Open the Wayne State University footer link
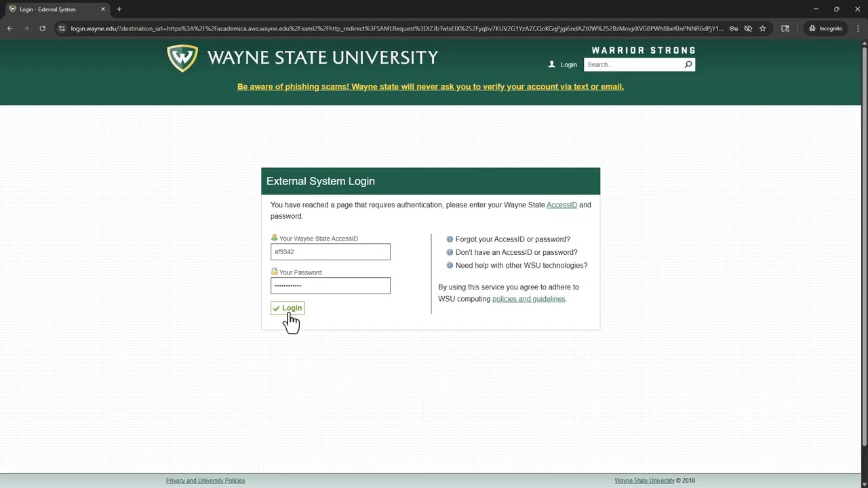Viewport: 868px width, 488px height. [644, 481]
